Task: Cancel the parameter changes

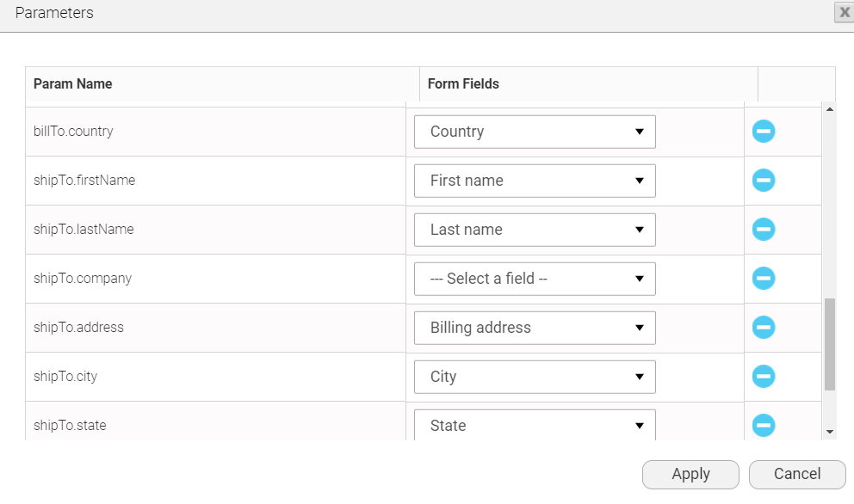Action: point(796,474)
